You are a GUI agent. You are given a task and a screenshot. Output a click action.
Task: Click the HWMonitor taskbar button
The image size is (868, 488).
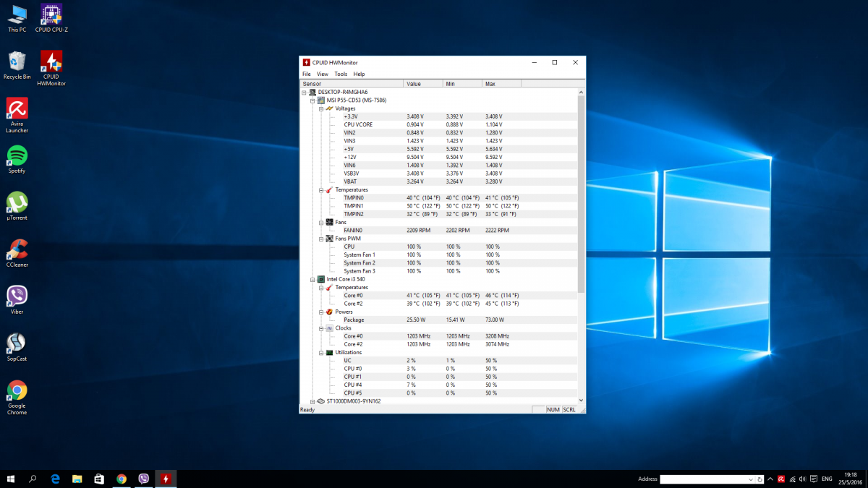point(166,479)
